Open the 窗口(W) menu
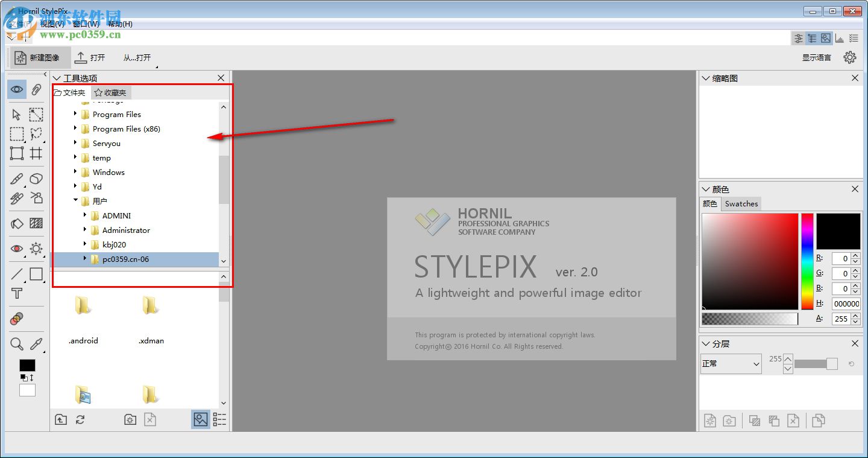 coord(86,24)
